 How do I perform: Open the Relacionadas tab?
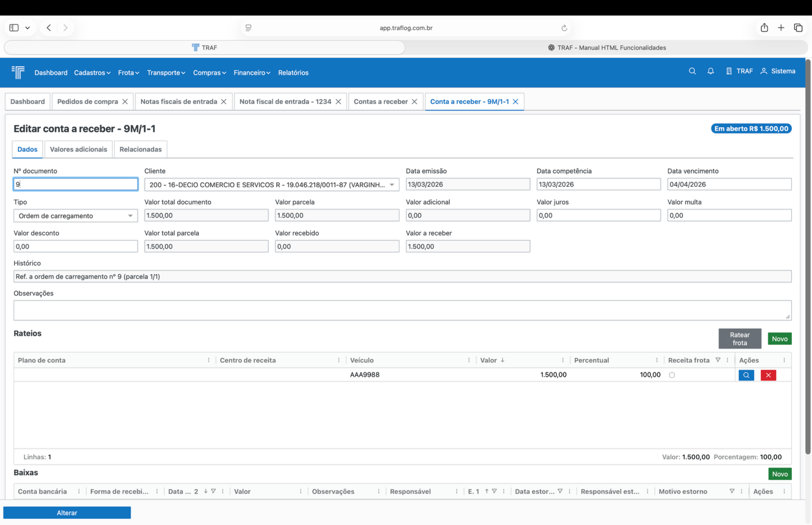tap(140, 149)
